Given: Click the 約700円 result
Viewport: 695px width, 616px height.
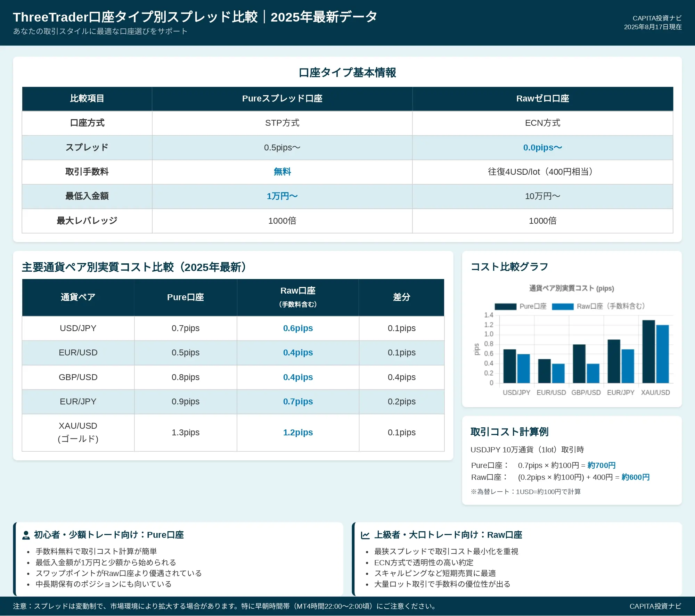Looking at the screenshot, I should tap(602, 466).
